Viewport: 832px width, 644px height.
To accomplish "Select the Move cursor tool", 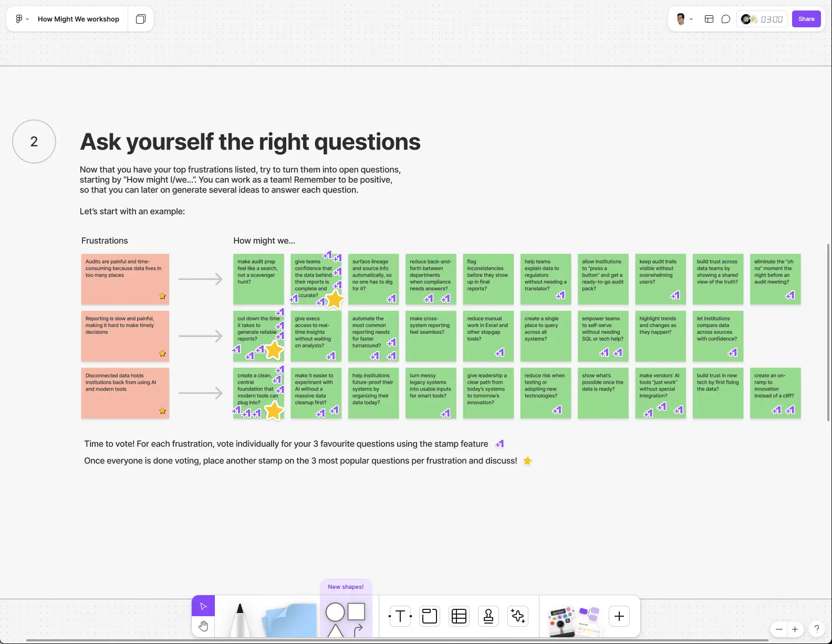I will pyautogui.click(x=203, y=606).
